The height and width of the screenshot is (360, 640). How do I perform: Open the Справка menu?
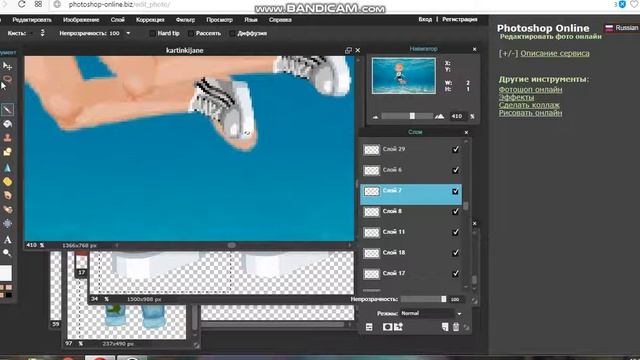(x=280, y=20)
